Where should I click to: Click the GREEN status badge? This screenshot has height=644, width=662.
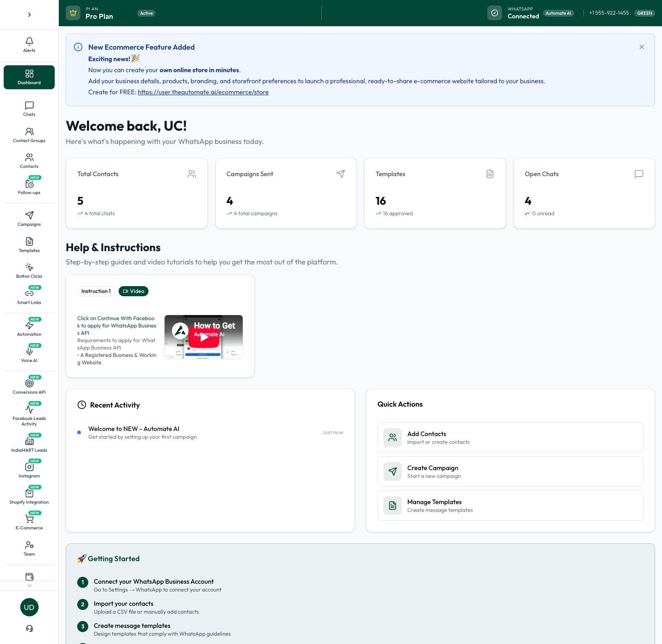(645, 13)
